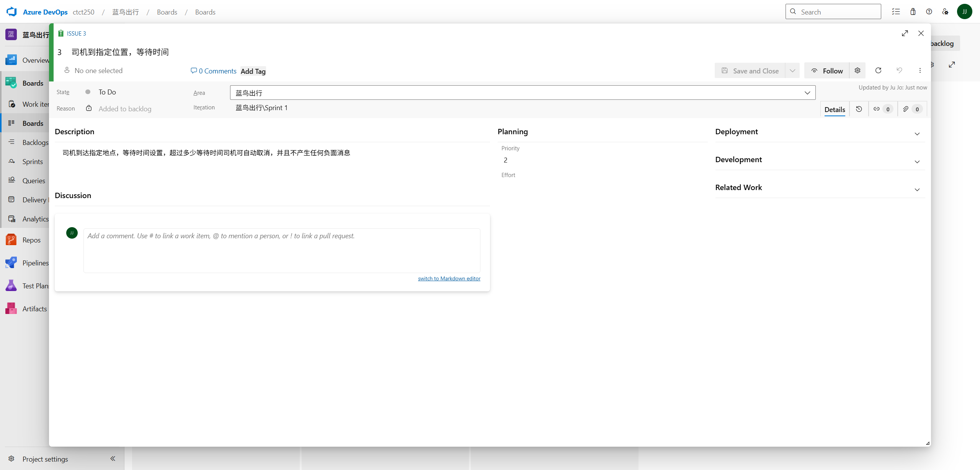Switch to Markdown editor link
The image size is (980, 470).
(x=449, y=278)
